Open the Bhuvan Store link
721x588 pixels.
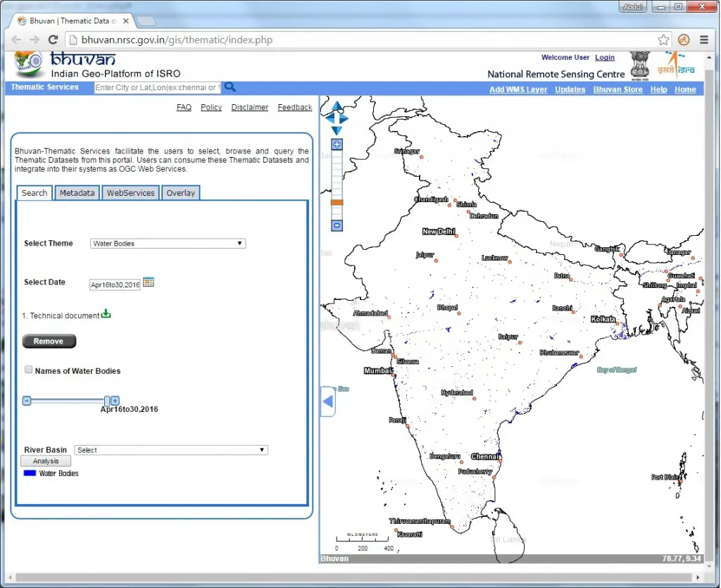tap(617, 89)
